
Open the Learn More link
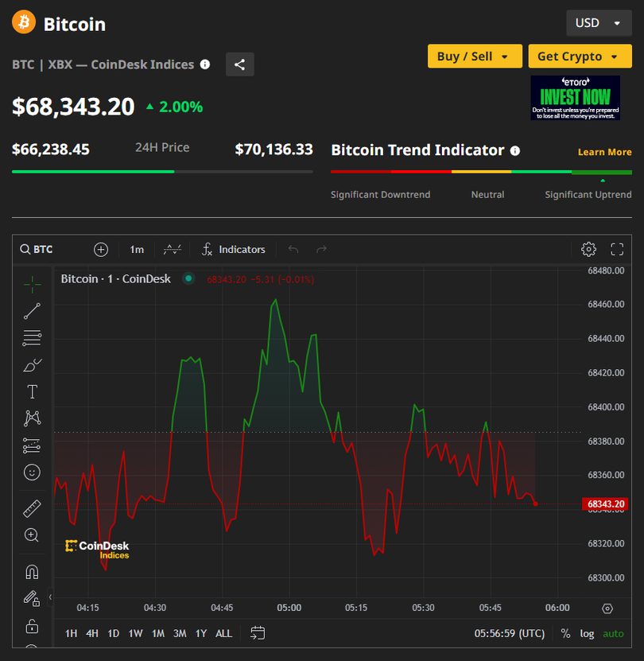point(604,152)
